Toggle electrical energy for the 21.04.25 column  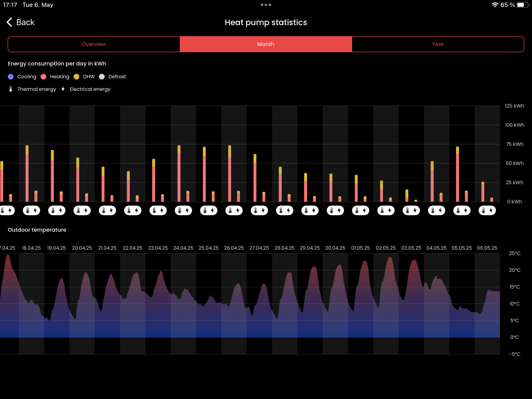point(111,211)
